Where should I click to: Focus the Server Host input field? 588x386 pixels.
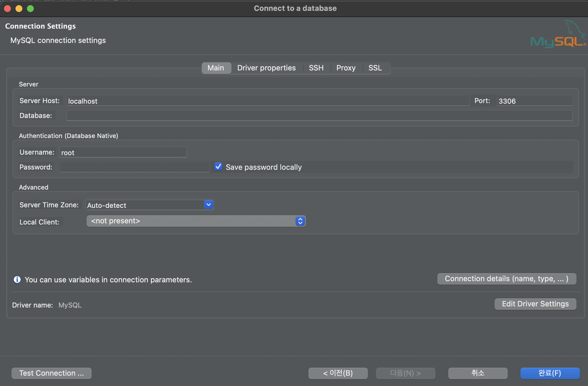click(268, 101)
